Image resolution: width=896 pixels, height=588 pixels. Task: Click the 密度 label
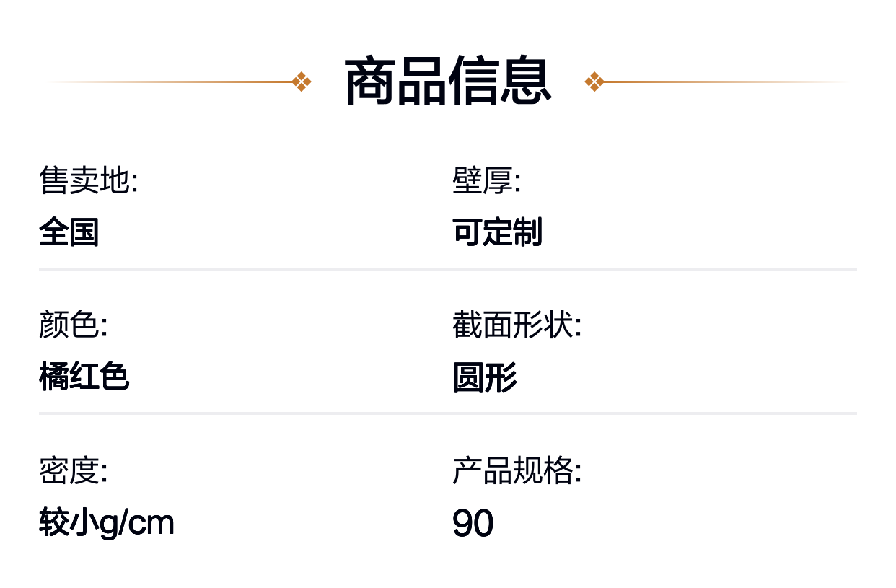[x=73, y=470]
